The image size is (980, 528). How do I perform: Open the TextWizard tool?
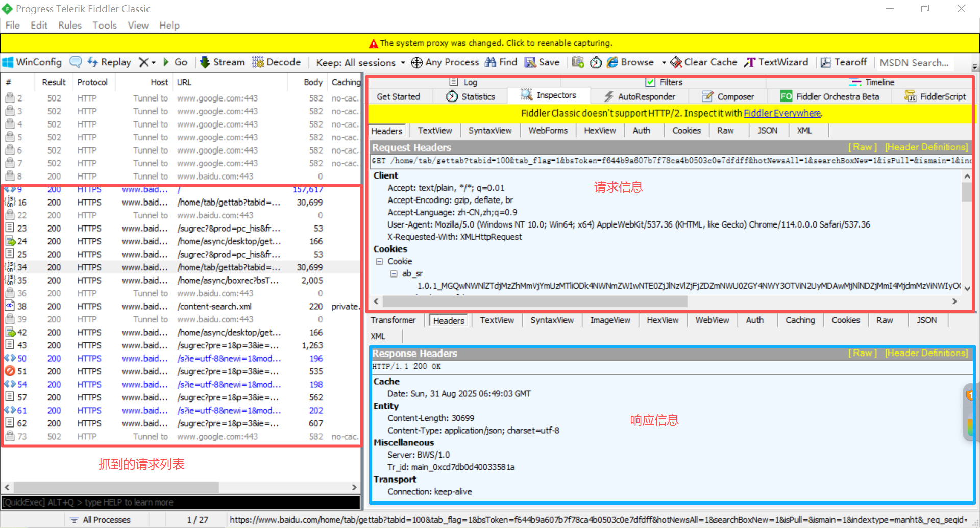(x=776, y=62)
